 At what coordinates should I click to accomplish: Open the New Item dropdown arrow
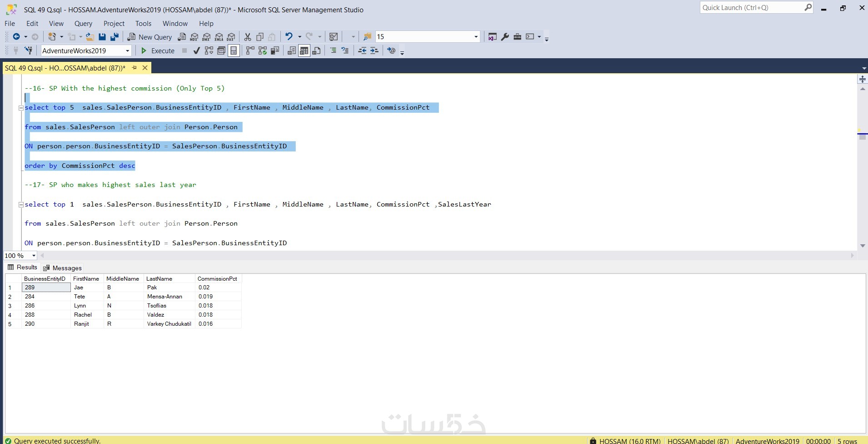(x=61, y=37)
